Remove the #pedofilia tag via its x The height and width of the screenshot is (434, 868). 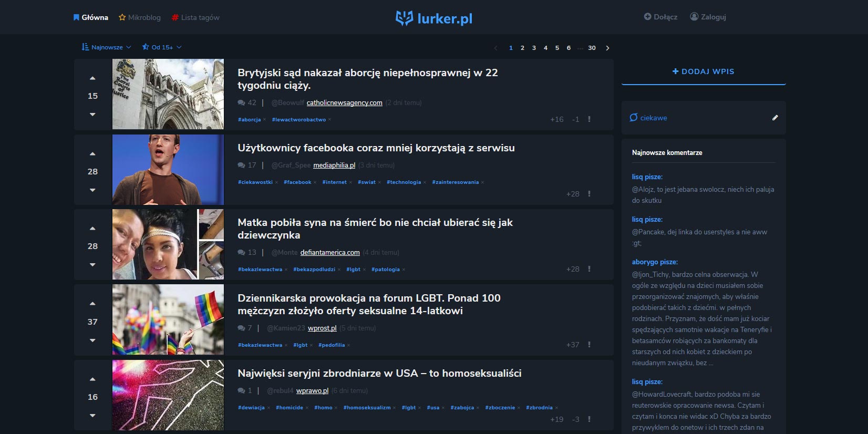click(x=348, y=345)
